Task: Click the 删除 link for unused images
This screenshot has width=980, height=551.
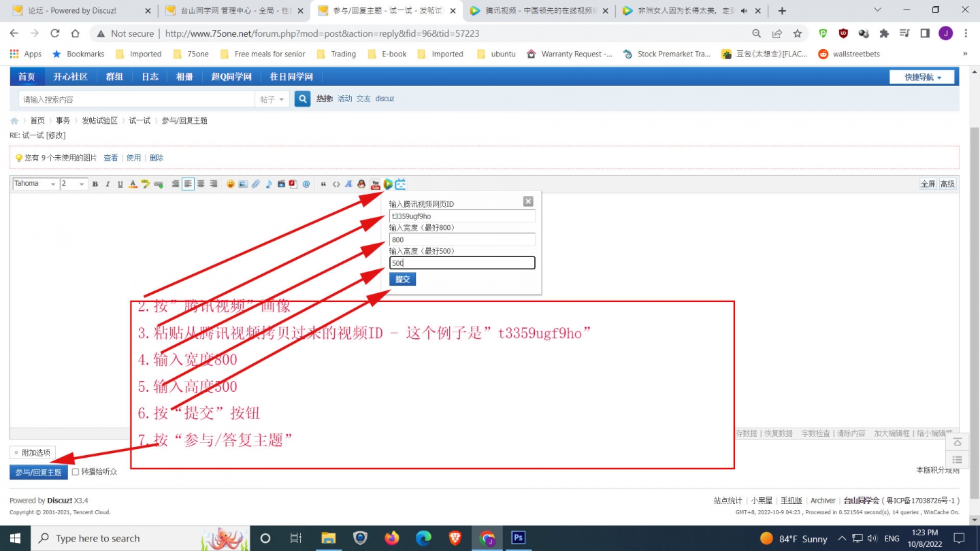Action: pyautogui.click(x=157, y=158)
